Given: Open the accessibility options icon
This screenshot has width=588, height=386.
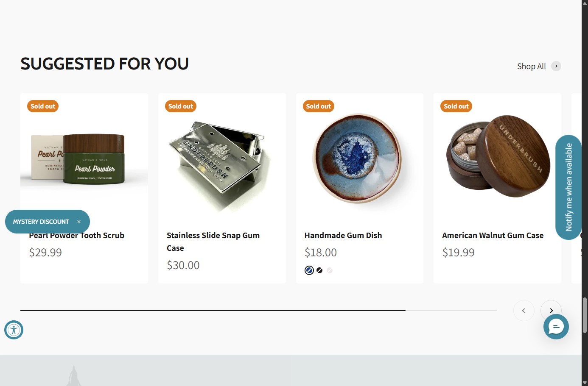Looking at the screenshot, I should coord(14,330).
